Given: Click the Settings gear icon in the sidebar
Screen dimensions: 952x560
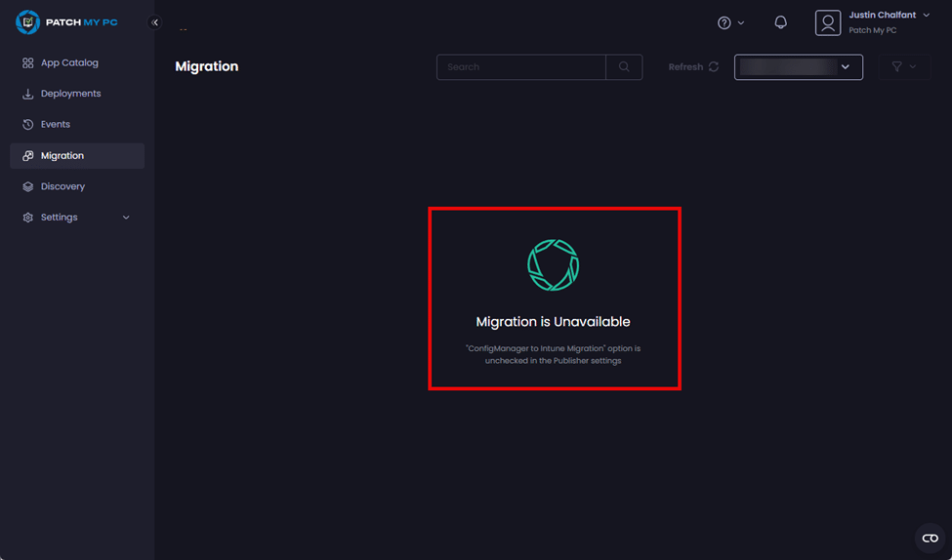Looking at the screenshot, I should [x=28, y=218].
